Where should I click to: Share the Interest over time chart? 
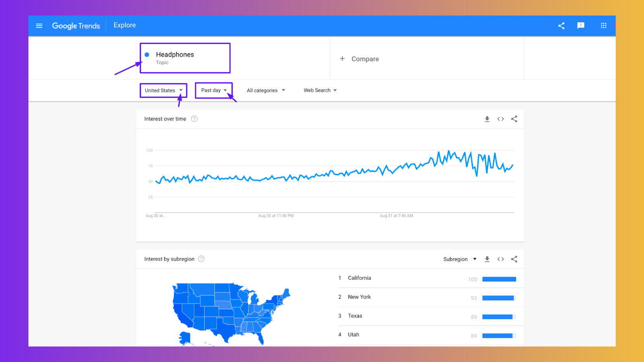tap(514, 119)
